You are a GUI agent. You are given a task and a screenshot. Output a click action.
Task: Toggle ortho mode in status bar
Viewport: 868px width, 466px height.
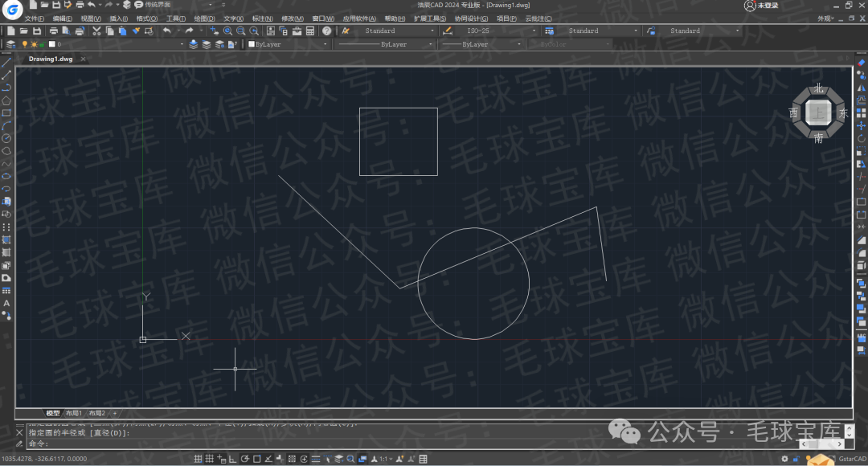tap(233, 459)
